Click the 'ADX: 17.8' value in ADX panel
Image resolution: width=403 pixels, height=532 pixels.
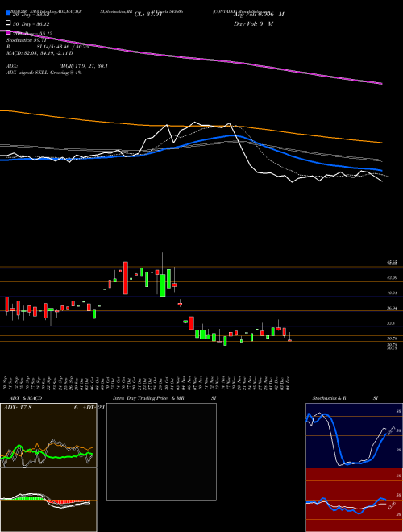[x=17, y=408]
